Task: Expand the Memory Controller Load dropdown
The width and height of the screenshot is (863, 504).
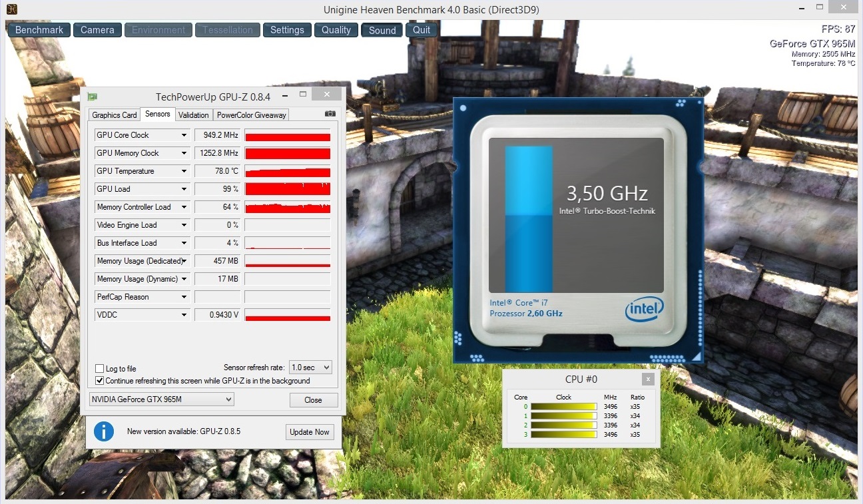Action: pyautogui.click(x=184, y=207)
